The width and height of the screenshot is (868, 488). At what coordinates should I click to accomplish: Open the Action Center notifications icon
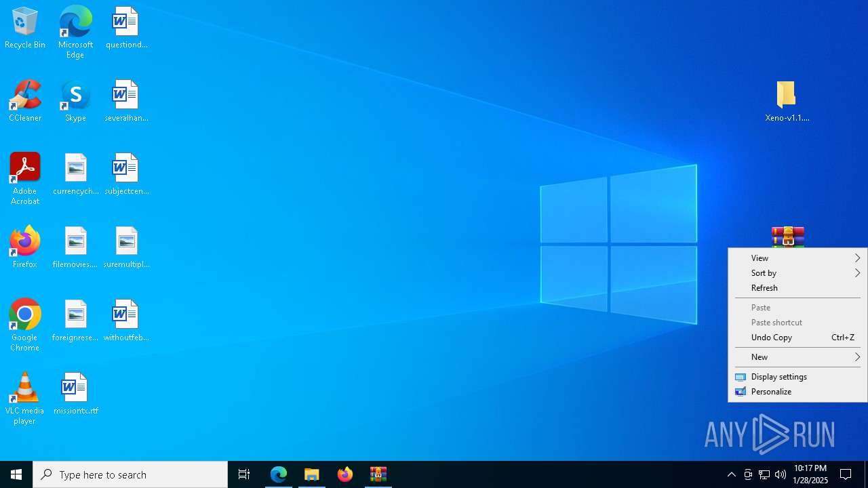pyautogui.click(x=846, y=474)
